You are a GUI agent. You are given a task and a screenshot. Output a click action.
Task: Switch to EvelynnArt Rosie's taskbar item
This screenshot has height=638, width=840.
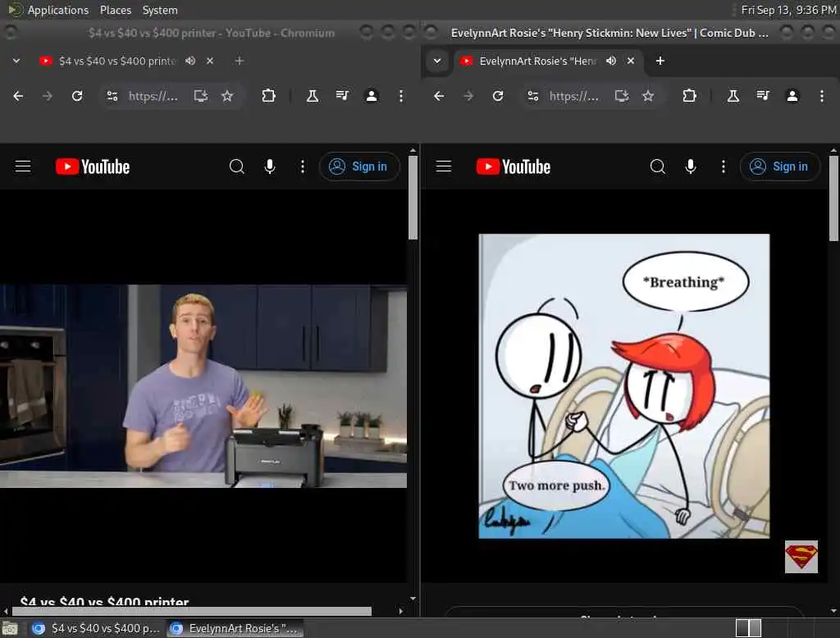point(235,628)
